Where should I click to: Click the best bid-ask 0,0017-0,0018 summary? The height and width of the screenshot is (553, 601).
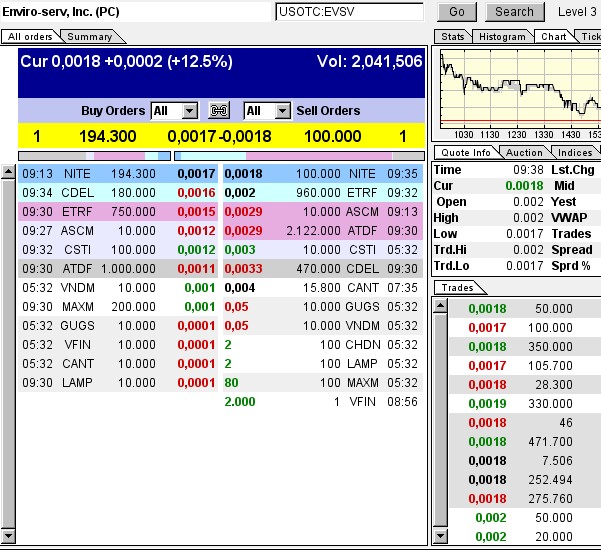[x=219, y=136]
